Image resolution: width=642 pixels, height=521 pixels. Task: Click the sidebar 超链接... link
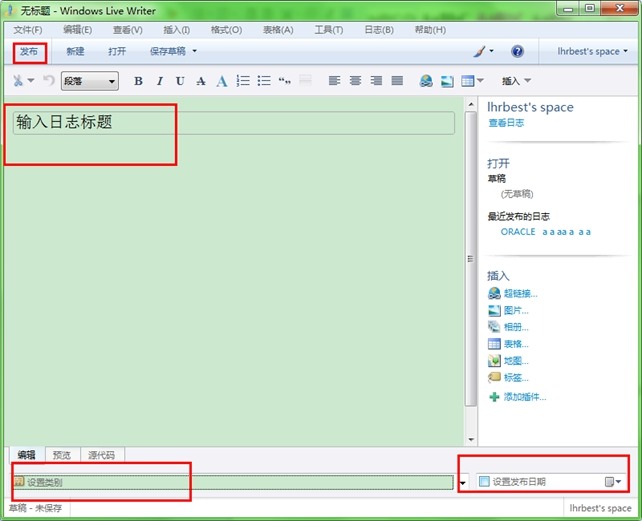click(x=520, y=293)
